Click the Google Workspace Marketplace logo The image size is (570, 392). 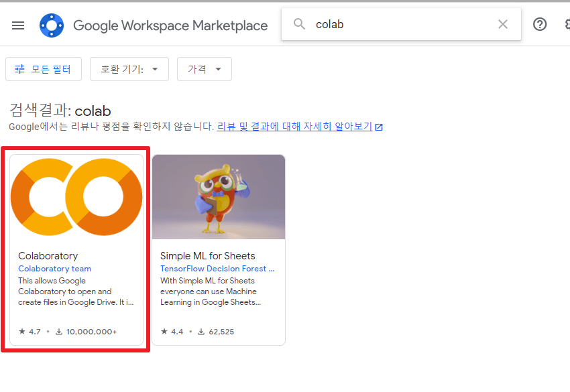tap(52, 25)
